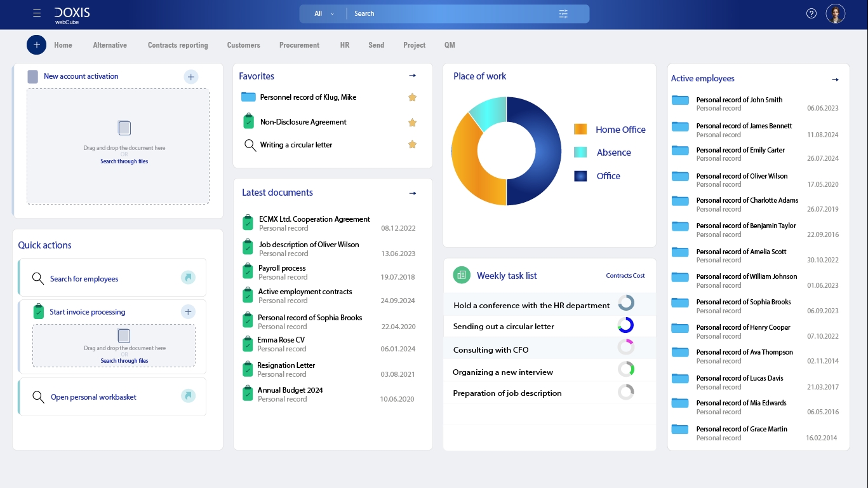Open the search filter options icon

coord(563,13)
